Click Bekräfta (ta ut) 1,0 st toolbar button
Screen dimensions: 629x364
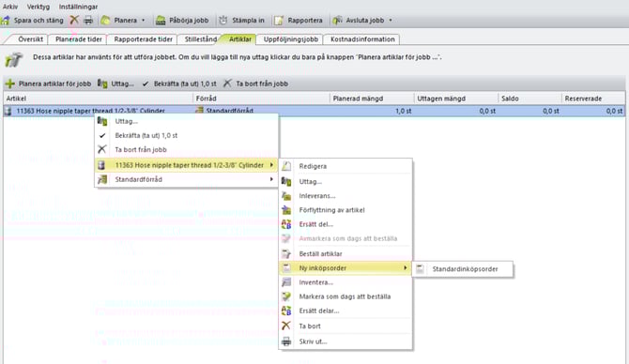tap(179, 83)
